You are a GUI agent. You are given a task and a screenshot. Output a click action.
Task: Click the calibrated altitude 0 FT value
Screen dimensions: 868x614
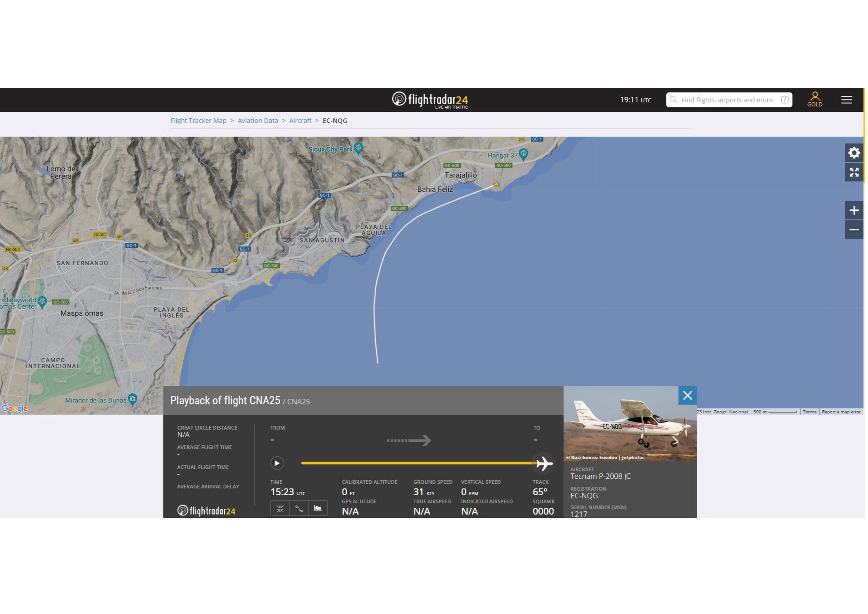(348, 492)
